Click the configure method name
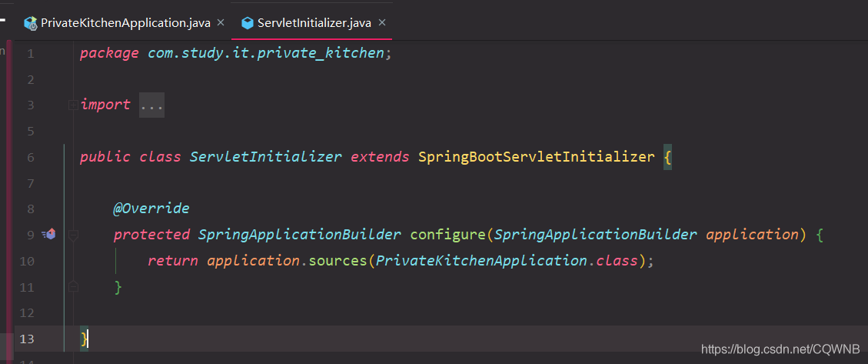The image size is (868, 364). [x=448, y=235]
